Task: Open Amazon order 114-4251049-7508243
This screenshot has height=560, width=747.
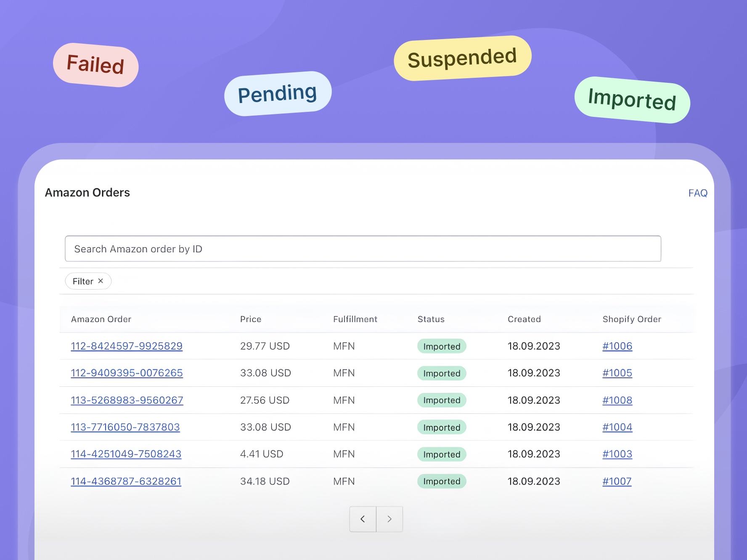Action: [126, 454]
